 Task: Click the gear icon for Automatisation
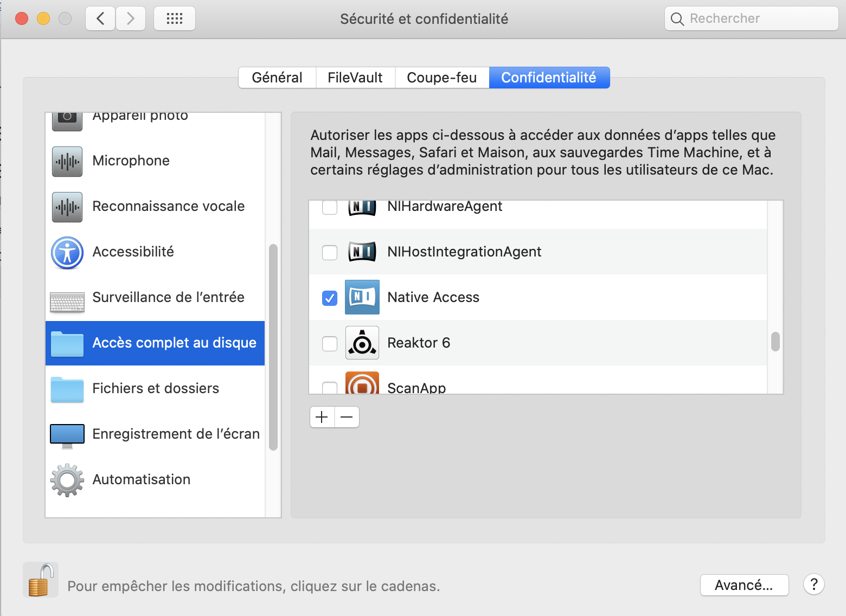(x=67, y=480)
